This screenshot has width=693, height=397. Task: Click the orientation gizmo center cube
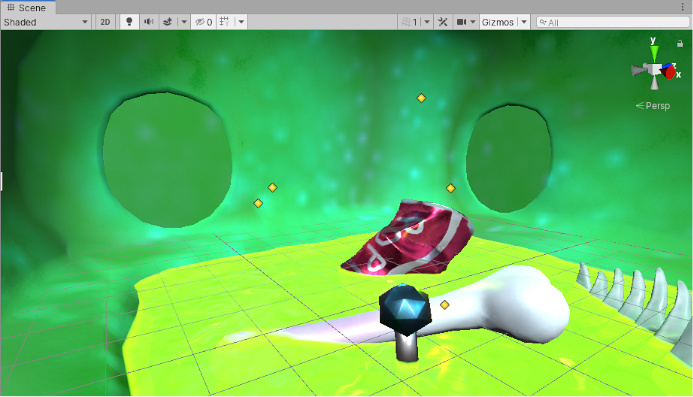click(654, 69)
